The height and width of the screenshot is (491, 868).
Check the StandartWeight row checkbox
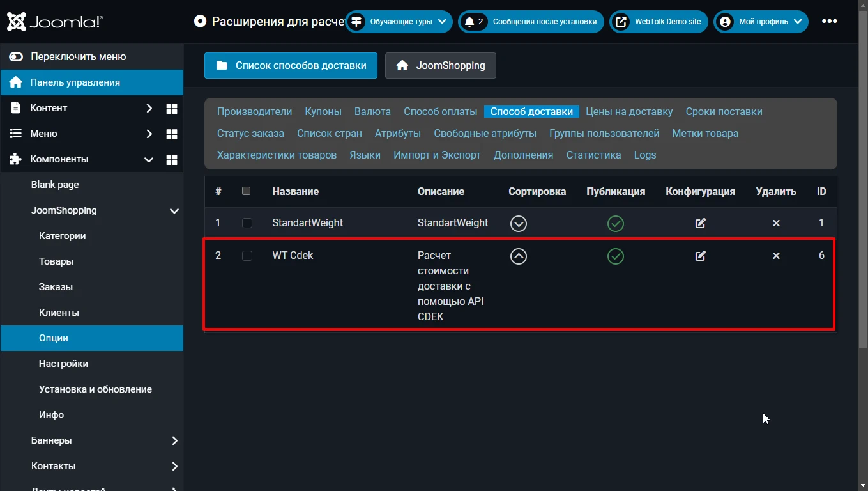point(247,223)
